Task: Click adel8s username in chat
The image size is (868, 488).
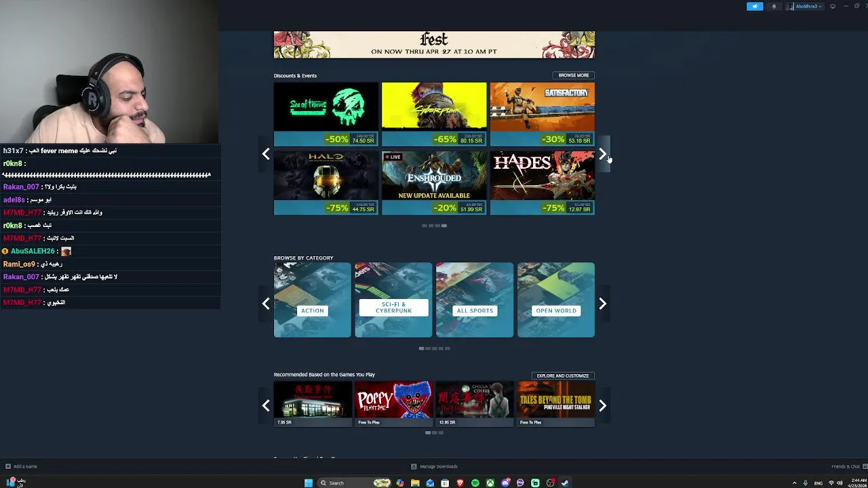Action: [14, 200]
